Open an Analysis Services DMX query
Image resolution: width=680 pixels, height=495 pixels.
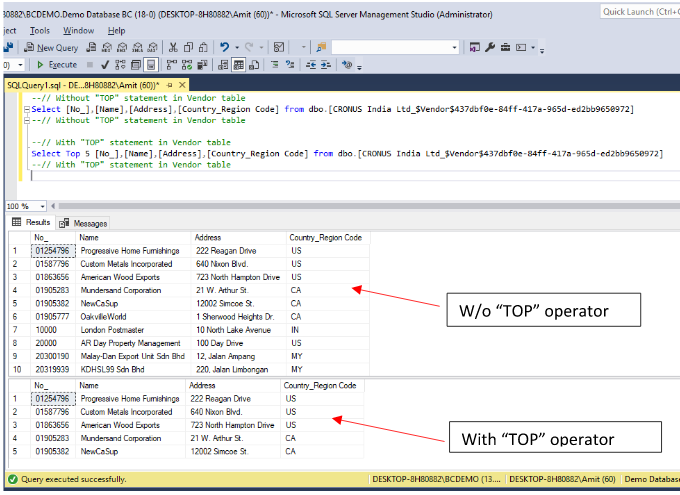[x=122, y=47]
